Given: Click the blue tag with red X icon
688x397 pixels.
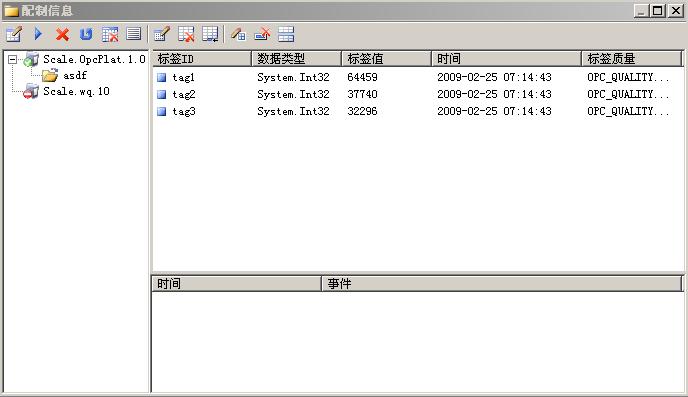Looking at the screenshot, I should (262, 34).
